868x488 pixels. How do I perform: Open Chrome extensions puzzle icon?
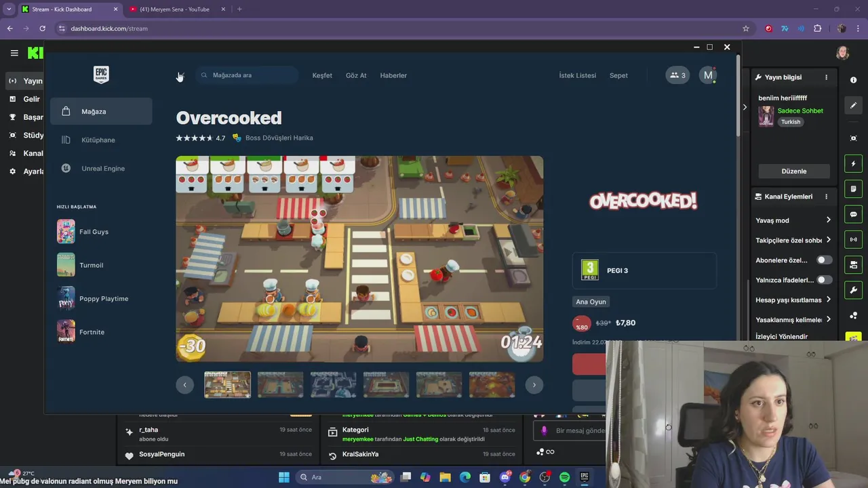click(x=817, y=28)
